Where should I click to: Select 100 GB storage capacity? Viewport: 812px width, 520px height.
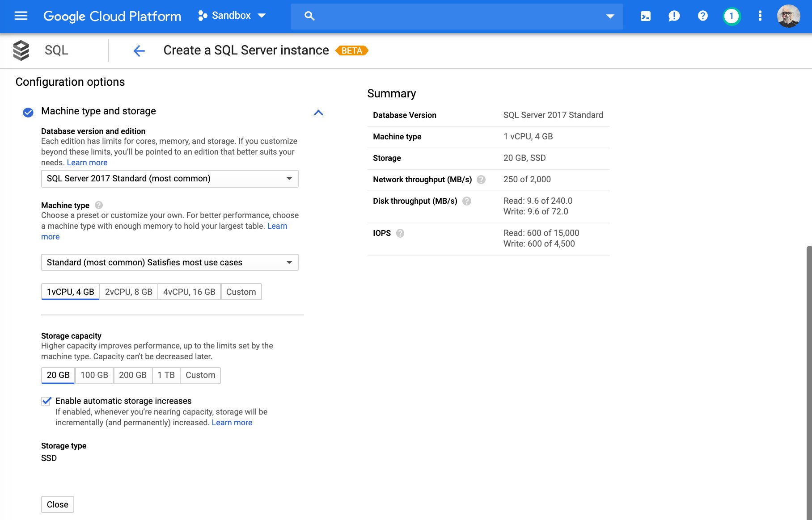tap(94, 375)
